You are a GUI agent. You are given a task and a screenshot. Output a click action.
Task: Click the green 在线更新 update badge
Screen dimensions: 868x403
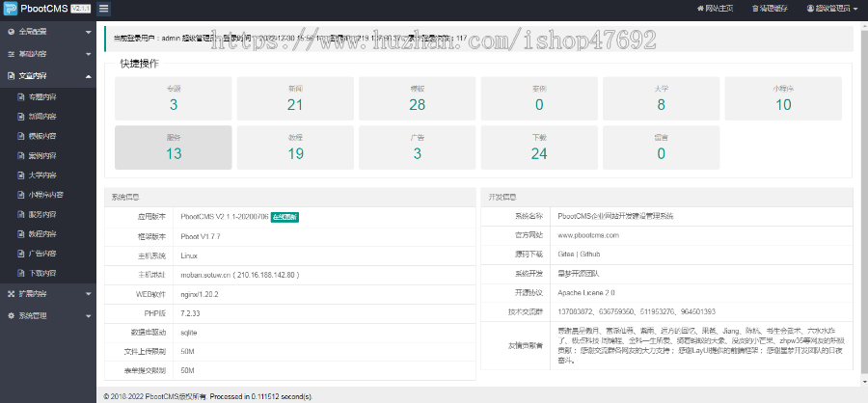(x=285, y=217)
